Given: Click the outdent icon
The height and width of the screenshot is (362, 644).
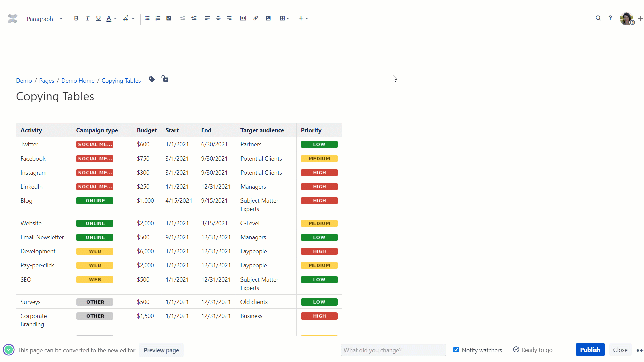Looking at the screenshot, I should tap(183, 18).
